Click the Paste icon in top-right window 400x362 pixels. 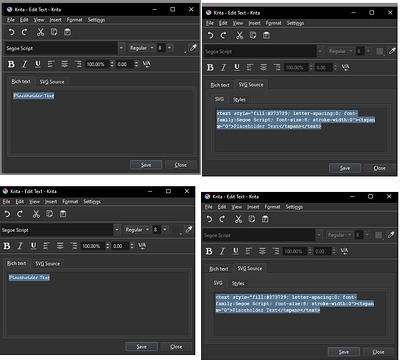[x=266, y=35]
